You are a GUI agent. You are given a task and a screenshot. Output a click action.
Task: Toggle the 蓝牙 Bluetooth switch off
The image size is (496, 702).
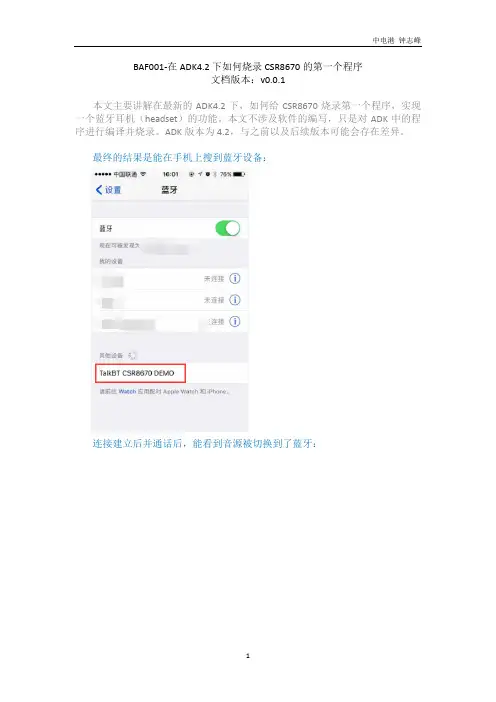(x=227, y=228)
